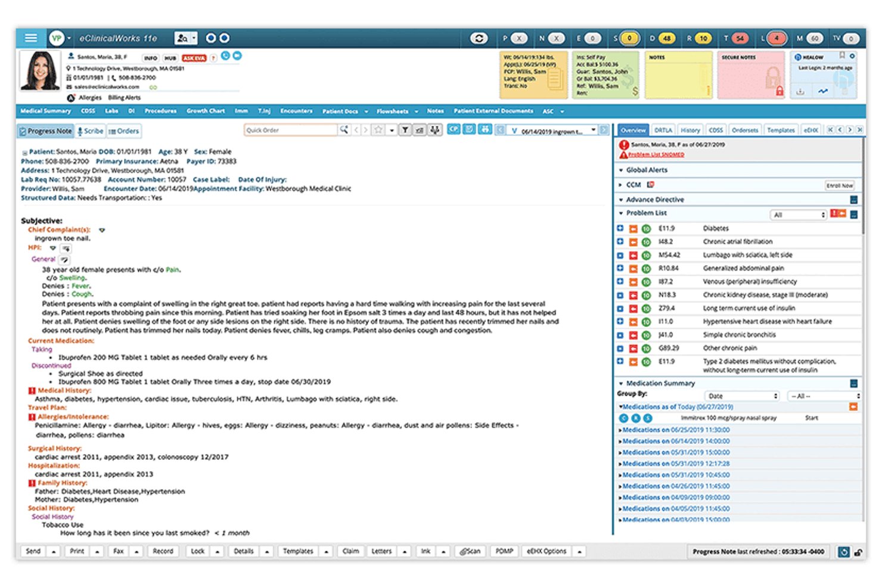The width and height of the screenshot is (882, 588).
Task: Switch to the Ordersets tab
Action: point(745,130)
